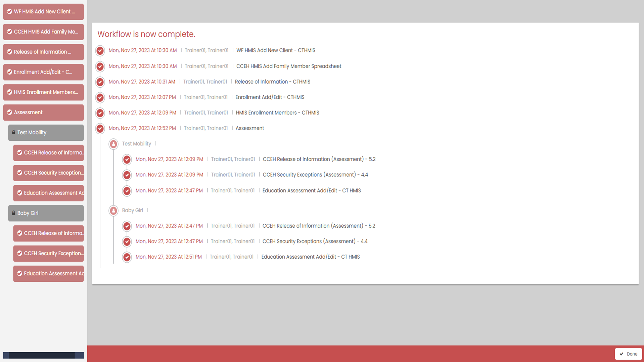Click check icon beside Enrollment Add/Edit - CTHMIS entry
Image resolution: width=644 pixels, height=362 pixels.
point(100,97)
